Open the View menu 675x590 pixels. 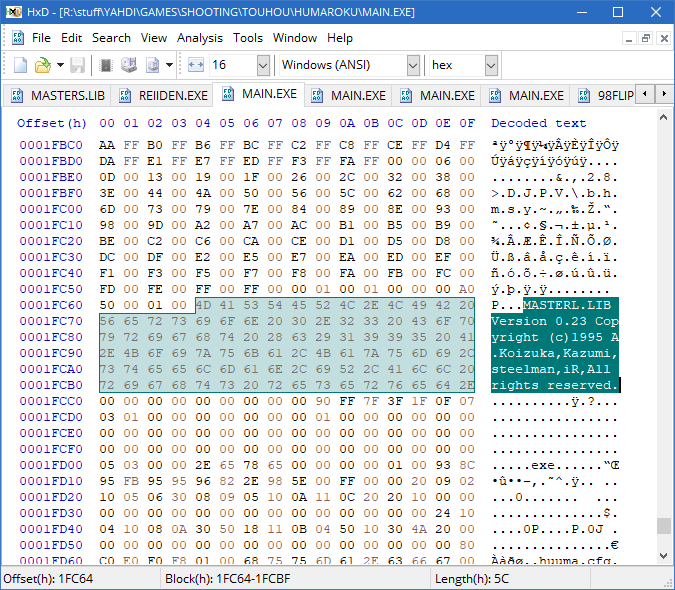pyautogui.click(x=154, y=38)
